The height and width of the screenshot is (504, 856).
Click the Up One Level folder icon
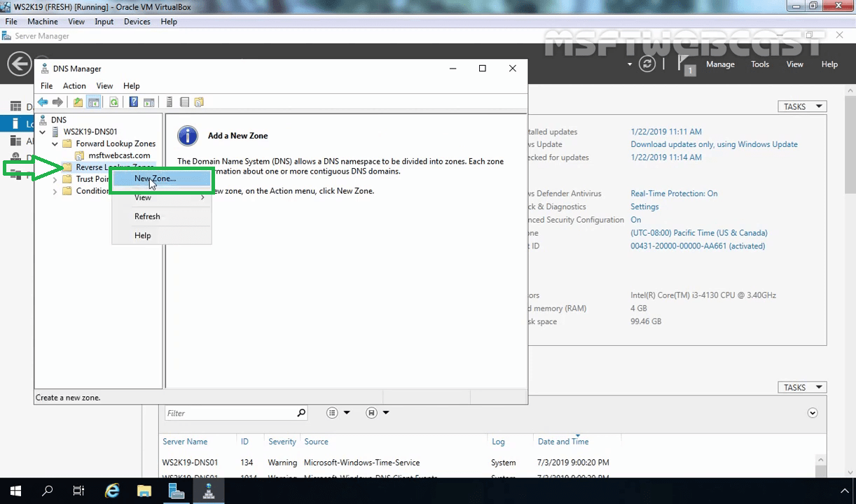pos(78,102)
